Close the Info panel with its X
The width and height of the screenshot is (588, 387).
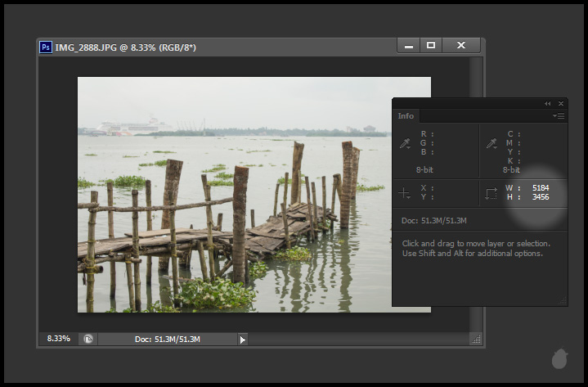pyautogui.click(x=561, y=104)
